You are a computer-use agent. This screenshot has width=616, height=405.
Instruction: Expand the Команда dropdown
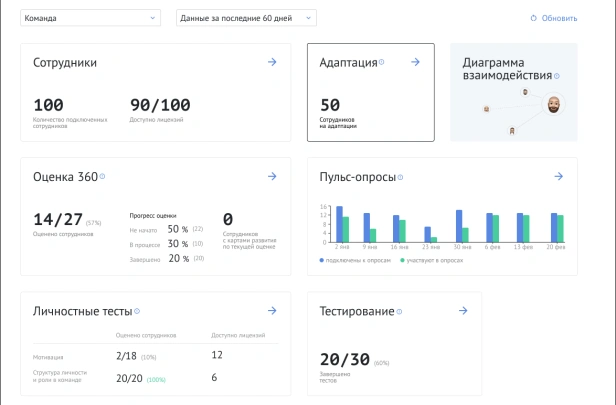coord(90,18)
